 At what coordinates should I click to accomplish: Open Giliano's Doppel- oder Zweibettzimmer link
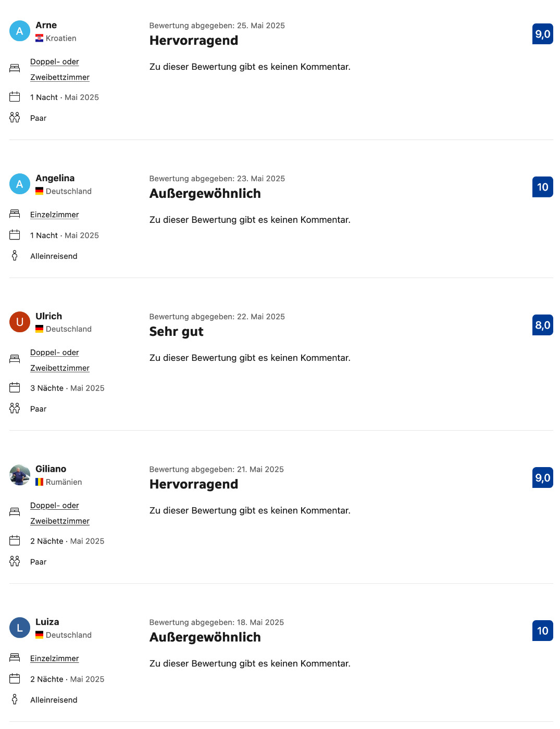tap(60, 513)
